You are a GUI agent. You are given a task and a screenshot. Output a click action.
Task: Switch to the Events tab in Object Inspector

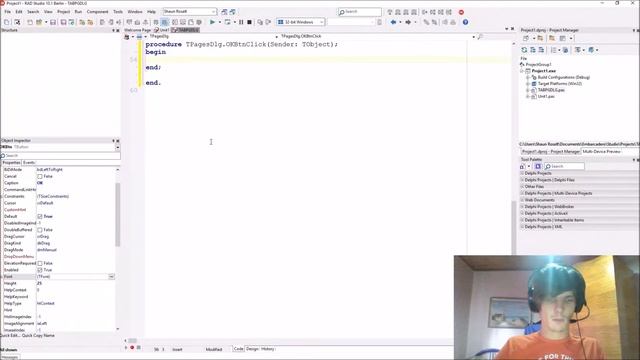click(29, 162)
